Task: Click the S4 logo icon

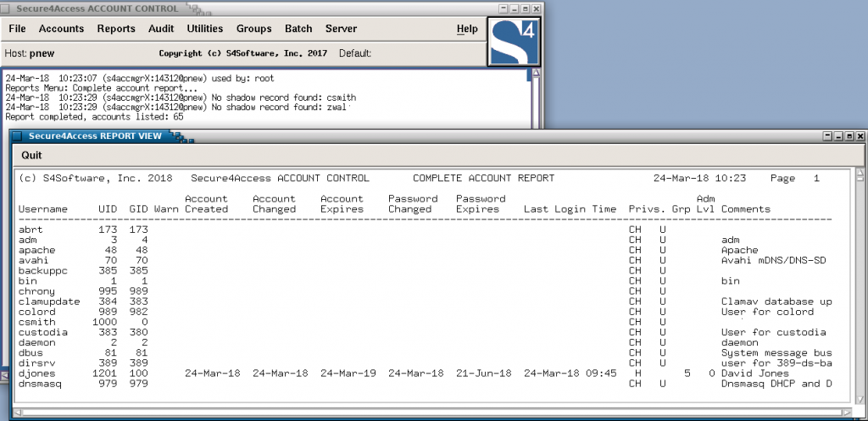Action: pos(514,42)
